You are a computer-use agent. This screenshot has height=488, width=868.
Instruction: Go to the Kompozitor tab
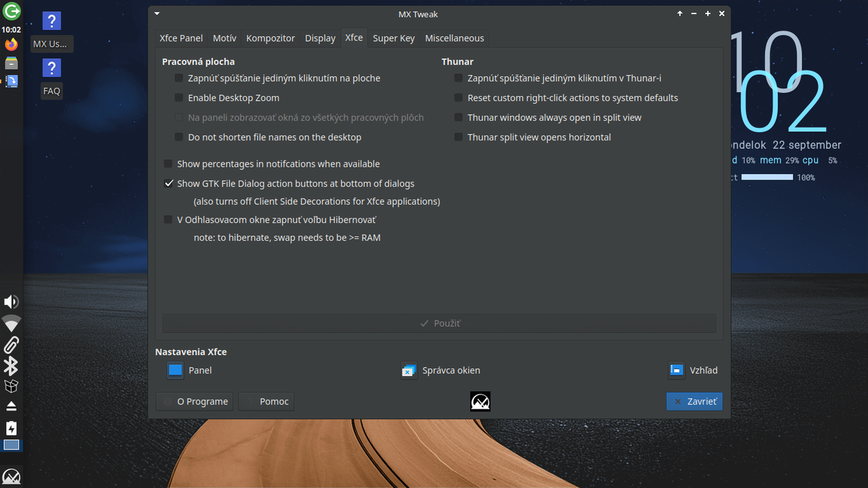(271, 38)
